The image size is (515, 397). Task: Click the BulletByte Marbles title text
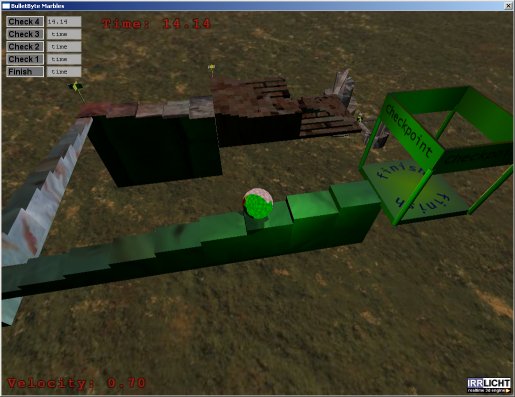click(x=37, y=6)
